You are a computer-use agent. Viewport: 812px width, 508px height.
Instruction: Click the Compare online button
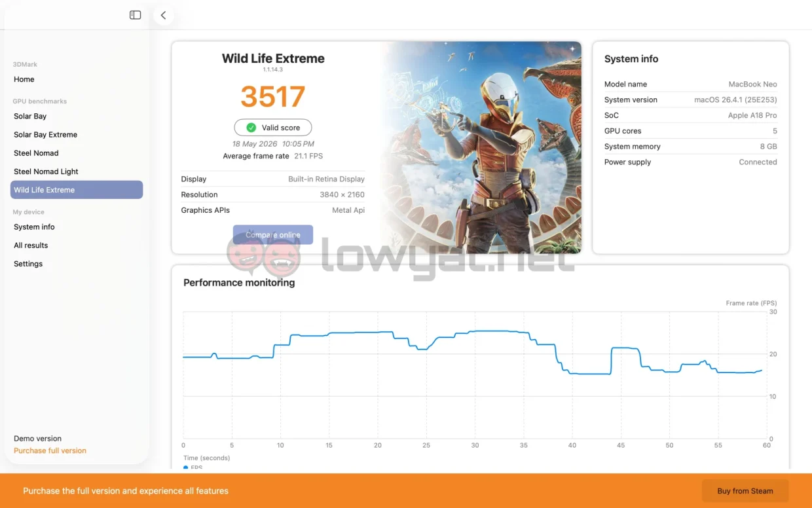pyautogui.click(x=273, y=234)
